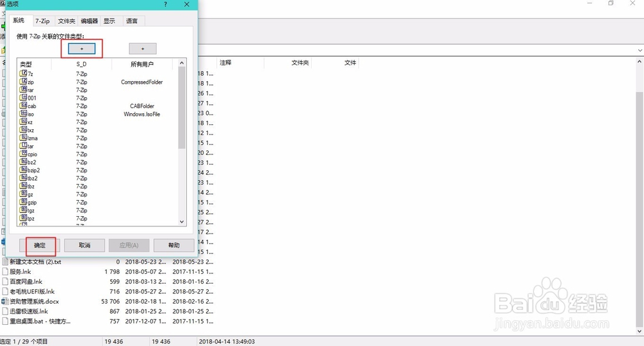Click the cpio file type icon

pos(23,154)
